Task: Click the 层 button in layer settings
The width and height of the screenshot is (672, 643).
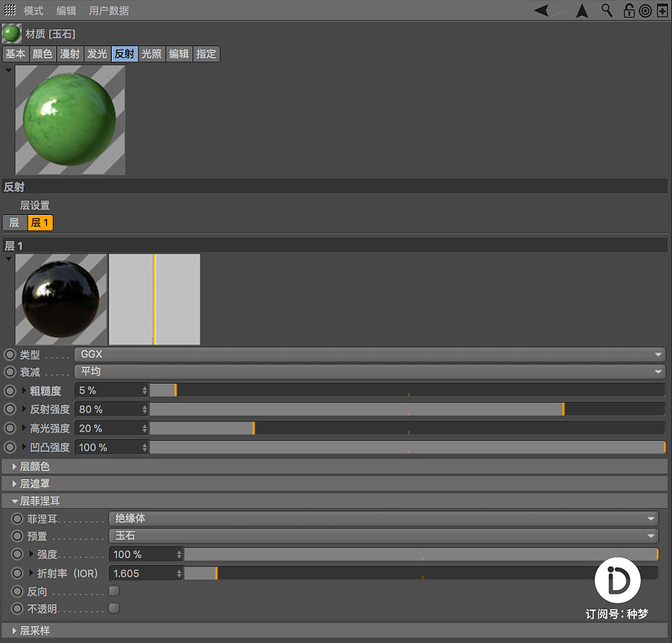Action: (x=14, y=222)
